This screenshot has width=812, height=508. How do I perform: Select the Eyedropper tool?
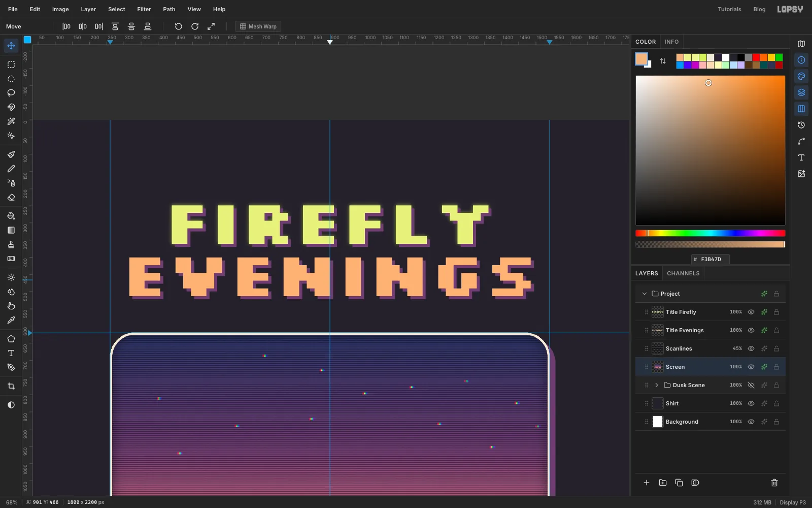click(x=11, y=320)
